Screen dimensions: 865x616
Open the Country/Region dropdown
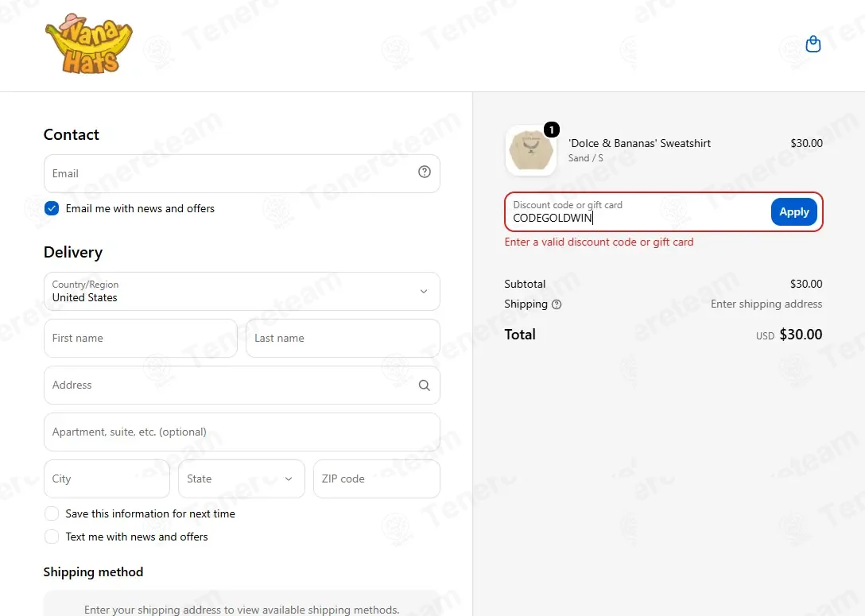click(242, 291)
